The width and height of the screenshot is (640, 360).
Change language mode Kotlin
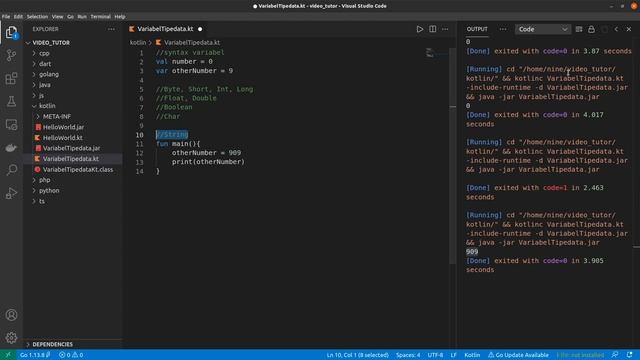(472, 355)
